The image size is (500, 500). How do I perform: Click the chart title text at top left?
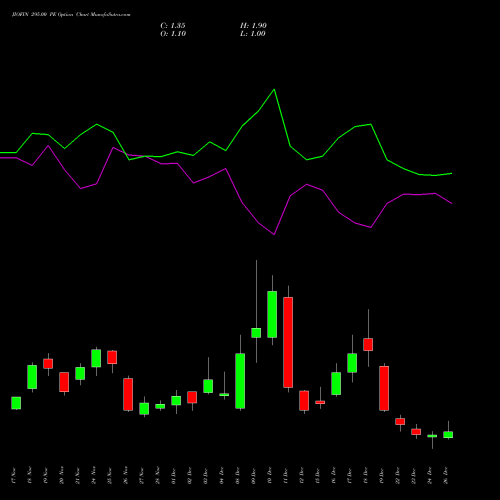(x=71, y=15)
